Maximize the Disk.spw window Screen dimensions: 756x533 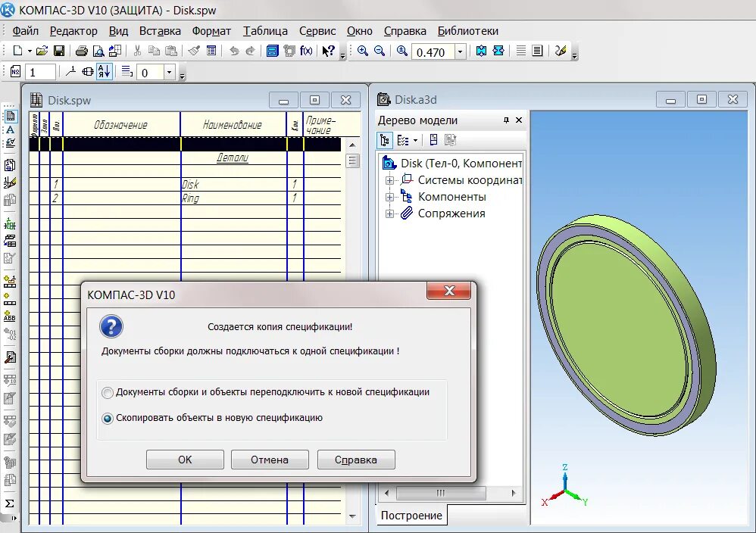[314, 100]
